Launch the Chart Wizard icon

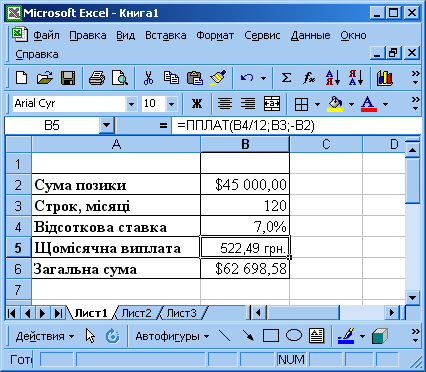pos(384,78)
